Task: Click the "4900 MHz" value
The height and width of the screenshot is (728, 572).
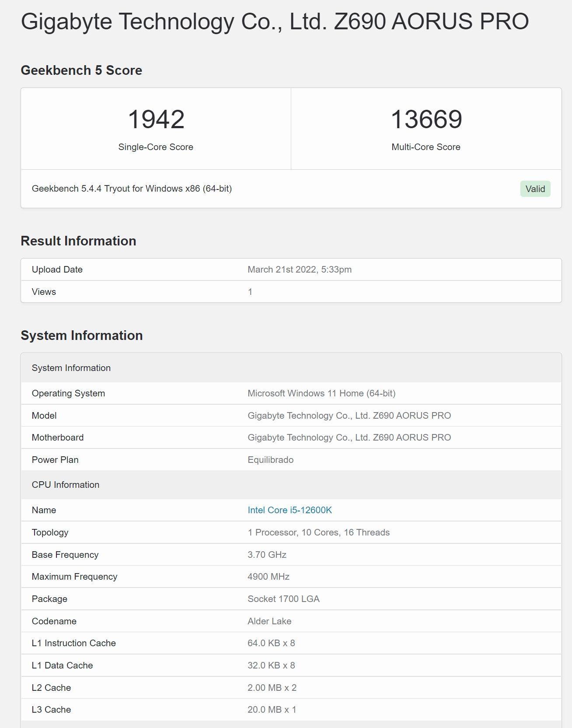Action: pos(269,577)
